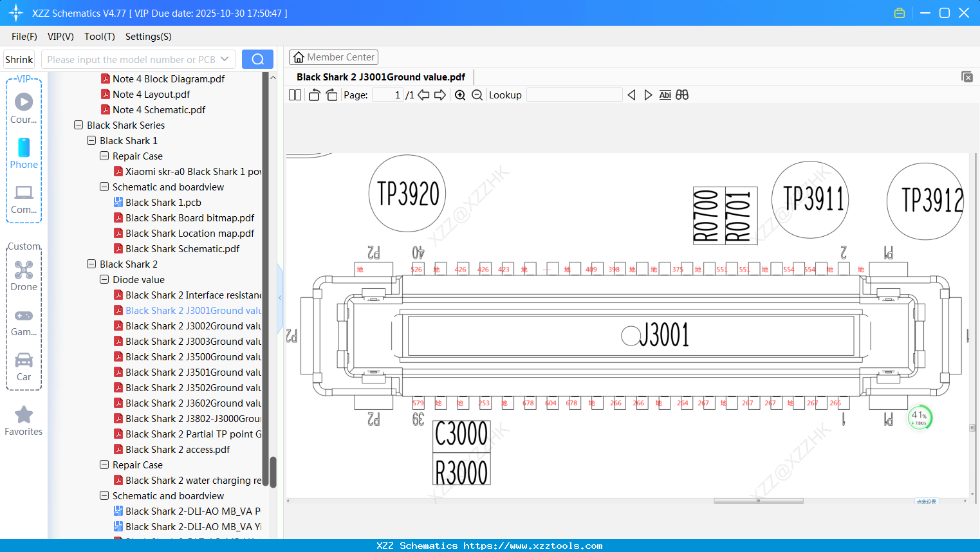Screen dimensions: 980x552
Task: Go to the next page arrow
Action: (x=440, y=95)
